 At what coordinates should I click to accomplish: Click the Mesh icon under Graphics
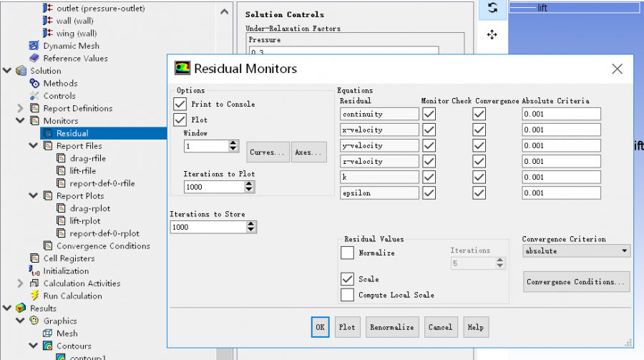[48, 334]
